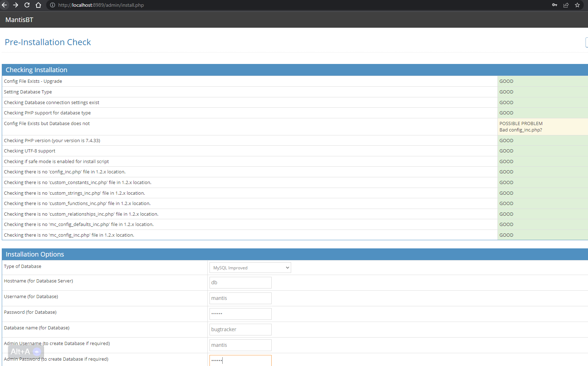
Task: Select 'Setting Database Type' row text
Action: click(x=28, y=92)
